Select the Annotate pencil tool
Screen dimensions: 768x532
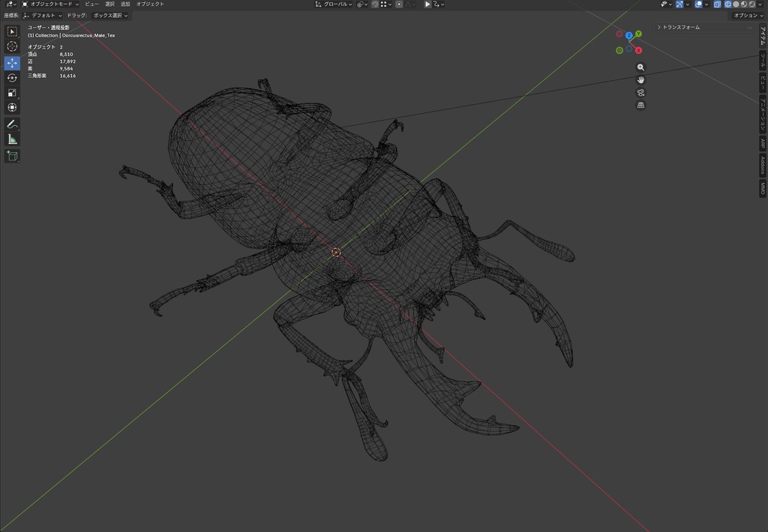12,124
